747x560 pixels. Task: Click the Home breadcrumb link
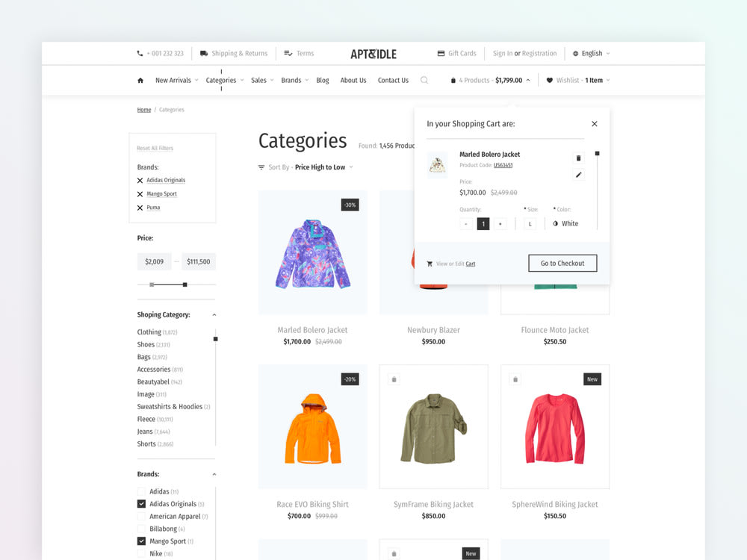144,110
